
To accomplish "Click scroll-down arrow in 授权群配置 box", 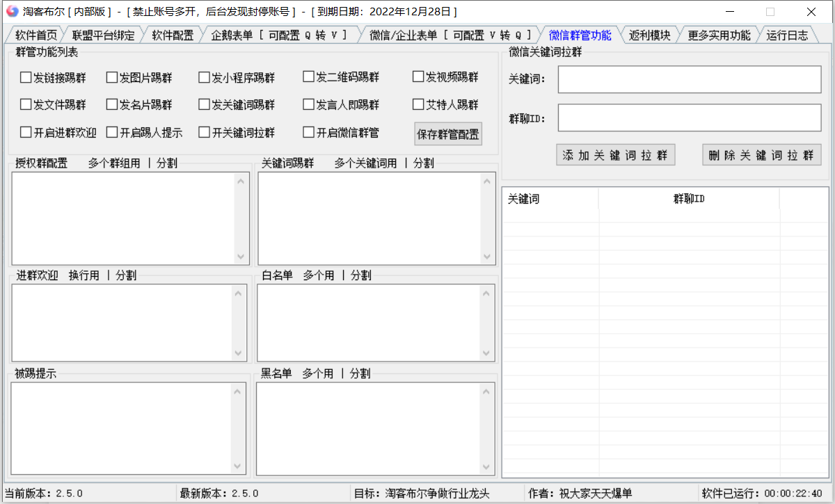I will point(242,257).
